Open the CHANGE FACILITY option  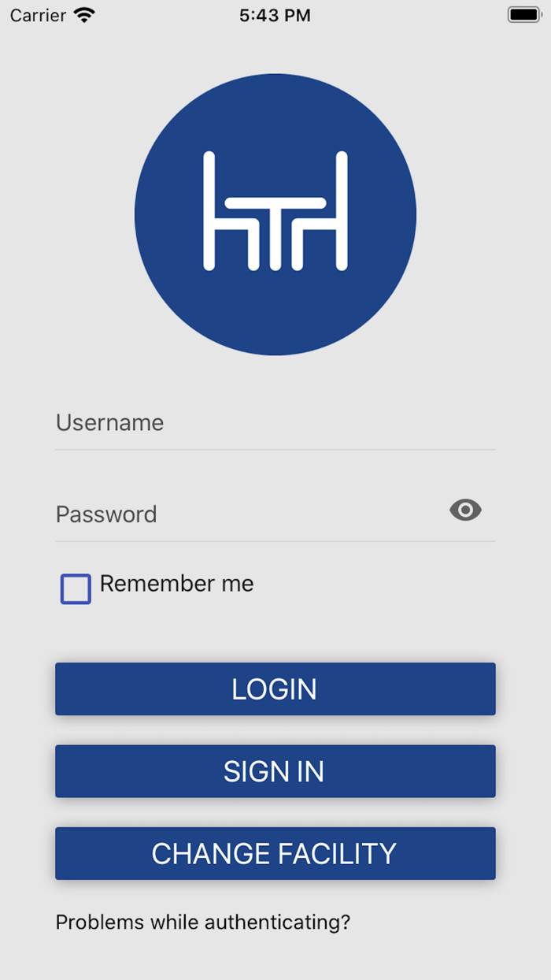275,853
